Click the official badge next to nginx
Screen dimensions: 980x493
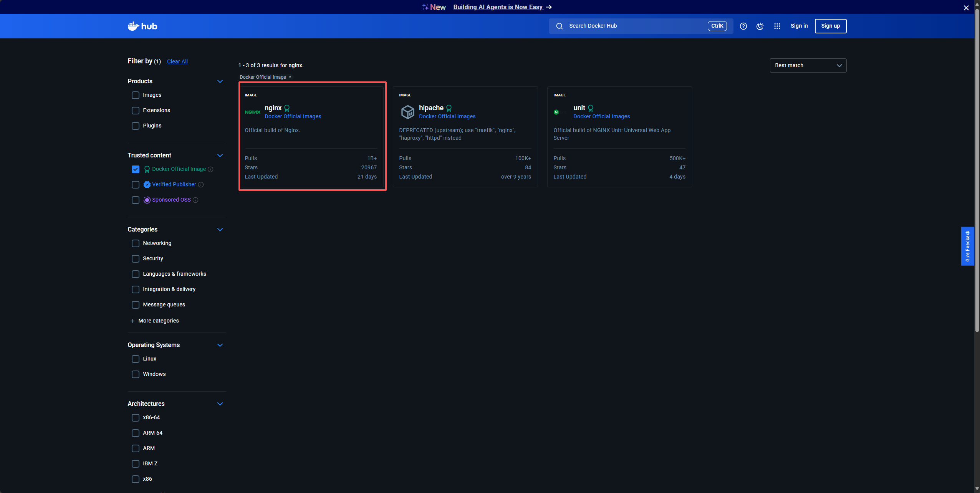coord(287,108)
